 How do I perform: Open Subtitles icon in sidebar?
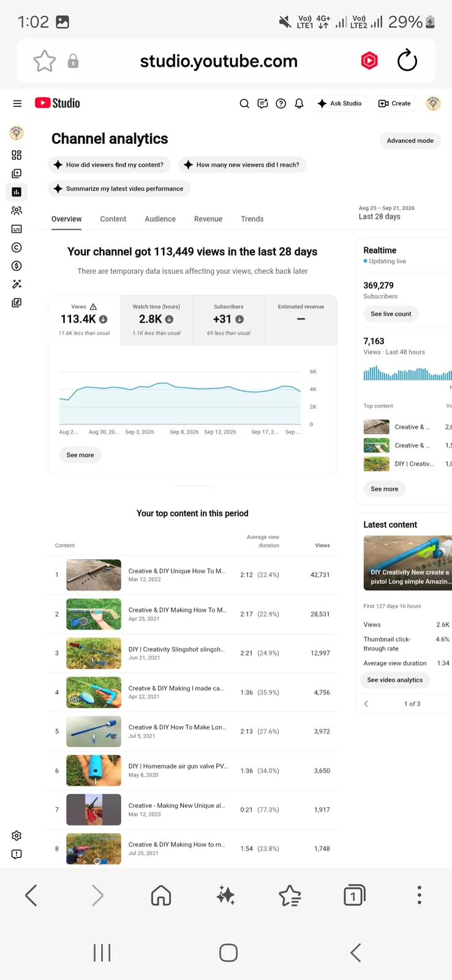coord(17,229)
